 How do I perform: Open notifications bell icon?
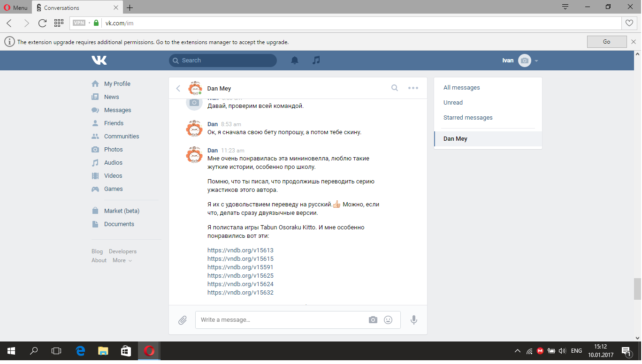(x=295, y=60)
